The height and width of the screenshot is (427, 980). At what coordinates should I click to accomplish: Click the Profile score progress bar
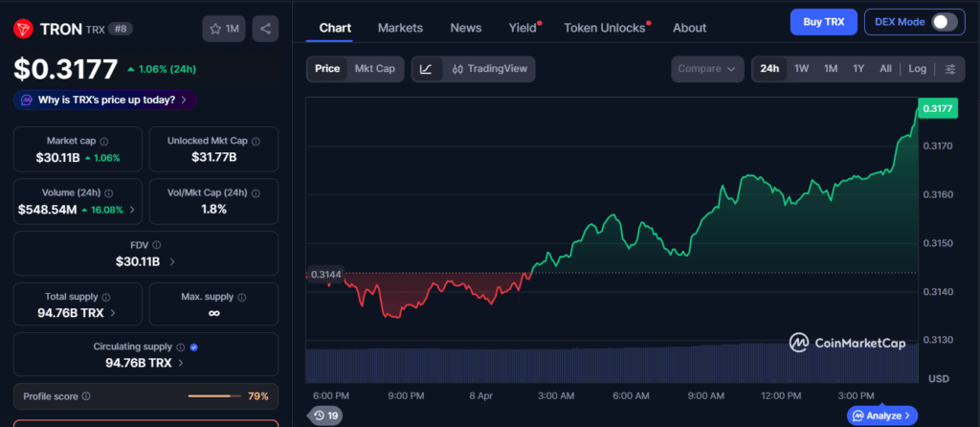click(214, 396)
